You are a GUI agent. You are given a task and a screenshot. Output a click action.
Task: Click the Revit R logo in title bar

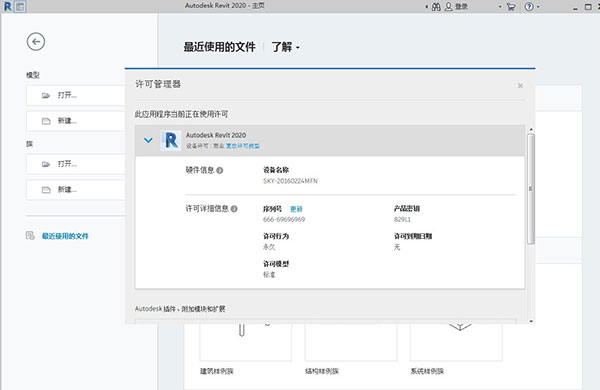8,7
